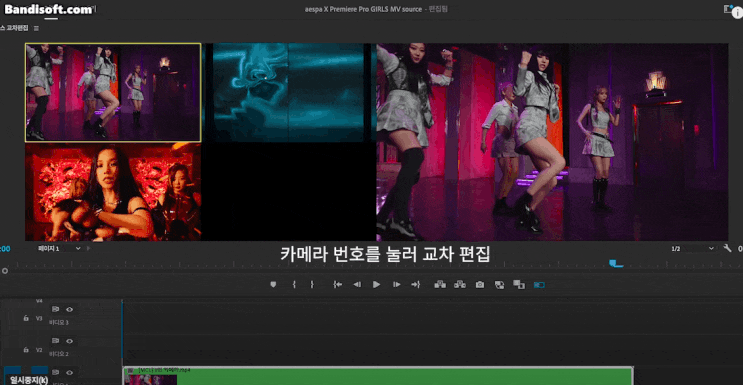Open the wrench settings menu in monitor

[x=727, y=248]
